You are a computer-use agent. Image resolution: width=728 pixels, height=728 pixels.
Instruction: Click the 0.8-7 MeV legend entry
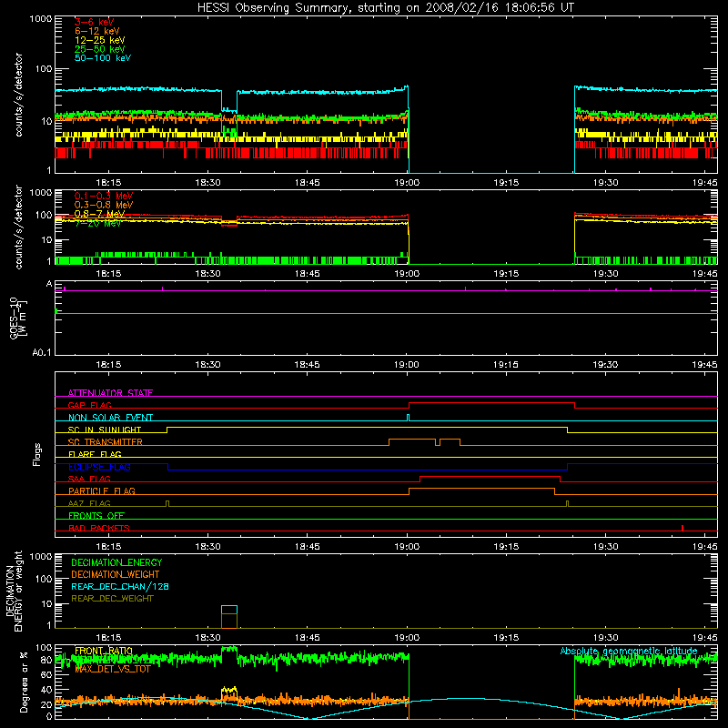tap(100, 214)
